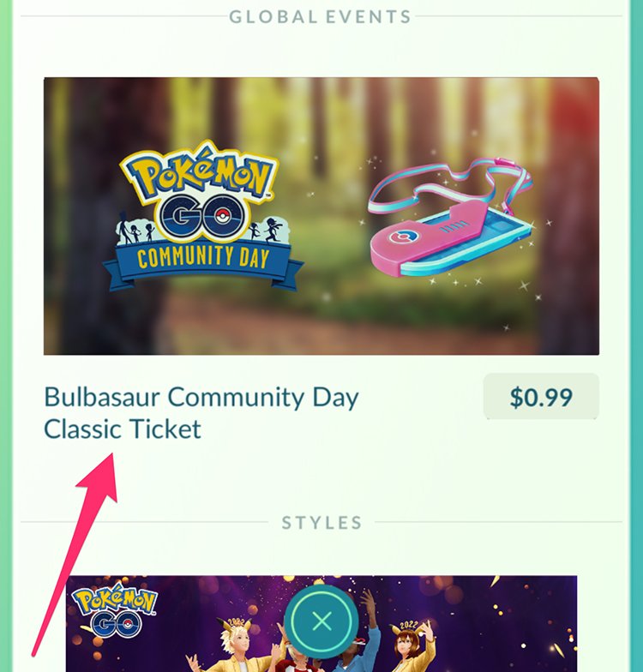Tap the Poké Ball inside the GO logo

[x=221, y=217]
